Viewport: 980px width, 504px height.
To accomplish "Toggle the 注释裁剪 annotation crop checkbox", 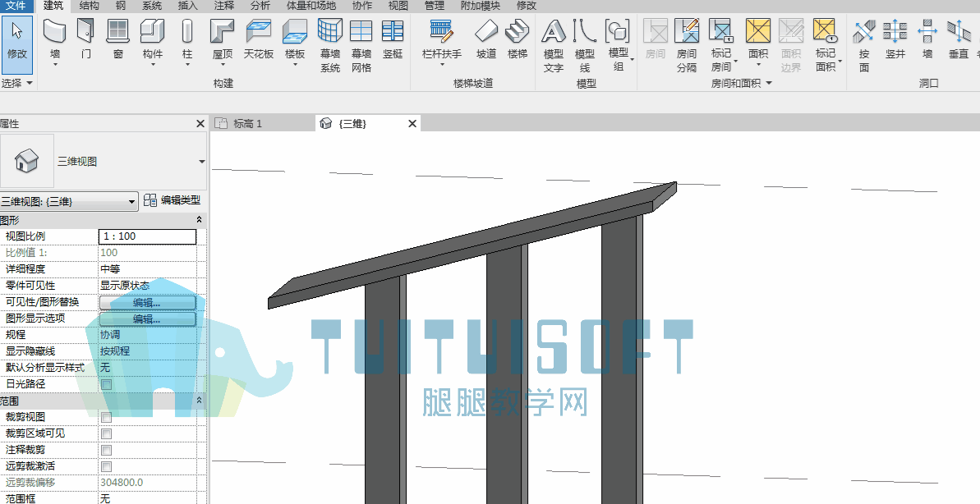I will [x=106, y=450].
